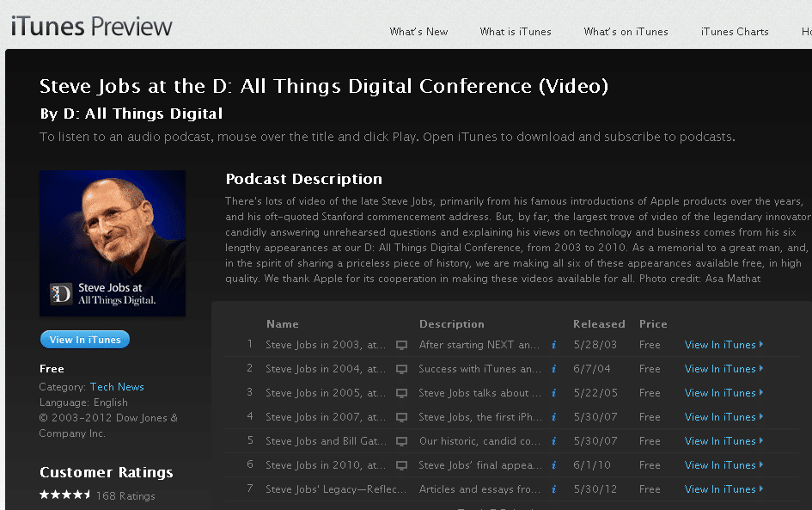Click View In iTunes for Steve Jobs and Bill Gates
812x510 pixels.
723,441
